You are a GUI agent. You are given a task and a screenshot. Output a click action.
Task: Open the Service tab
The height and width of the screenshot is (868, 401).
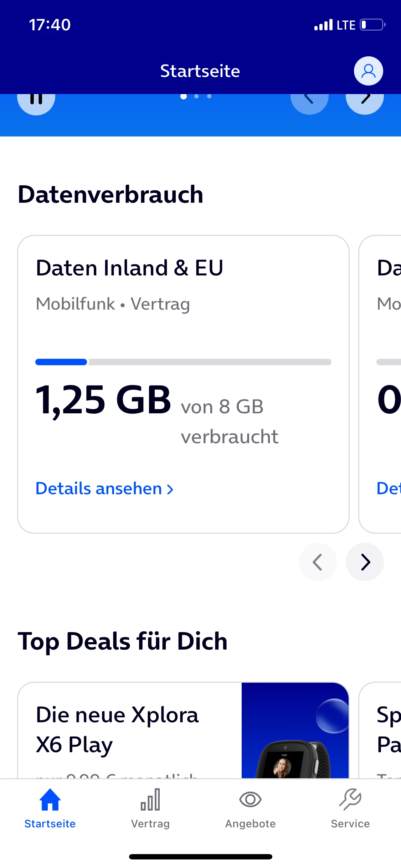click(x=350, y=808)
